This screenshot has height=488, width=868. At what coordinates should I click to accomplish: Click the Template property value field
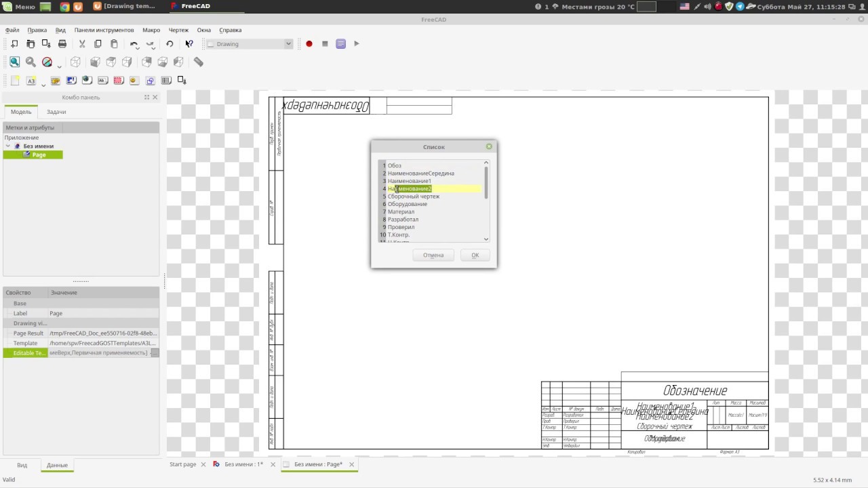point(104,343)
